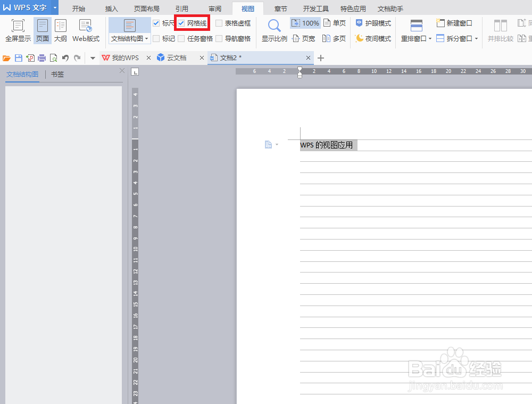Image resolution: width=532 pixels, height=404 pixels.
Task: Click the Document Map (文档结构图) icon
Action: (130, 26)
